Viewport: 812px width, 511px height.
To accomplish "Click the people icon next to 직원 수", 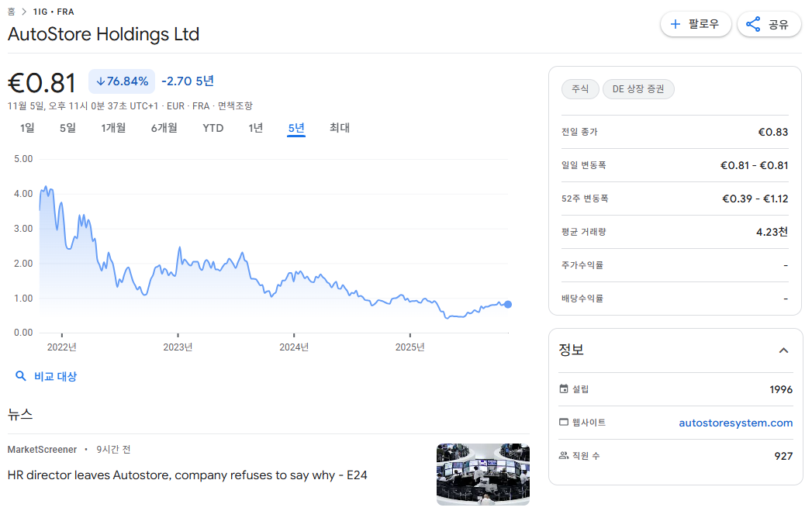I will point(564,456).
